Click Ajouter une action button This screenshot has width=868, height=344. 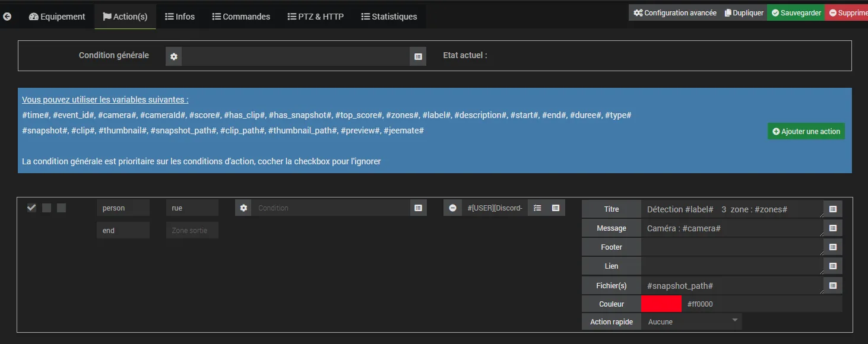tap(806, 131)
